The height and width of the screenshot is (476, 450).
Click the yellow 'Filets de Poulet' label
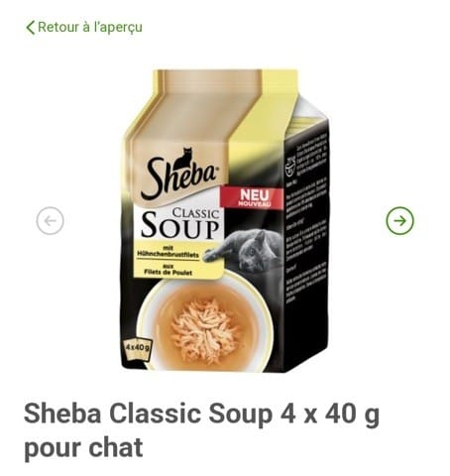(x=169, y=270)
